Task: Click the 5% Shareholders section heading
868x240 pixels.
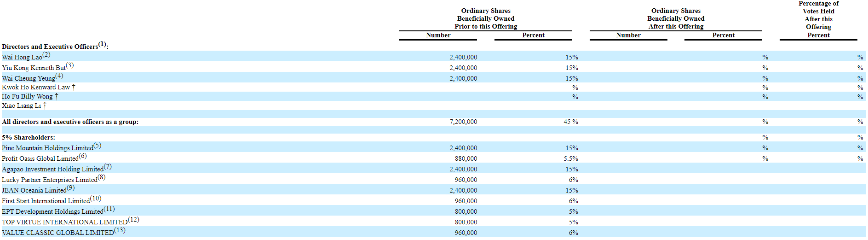Action: [x=29, y=138]
